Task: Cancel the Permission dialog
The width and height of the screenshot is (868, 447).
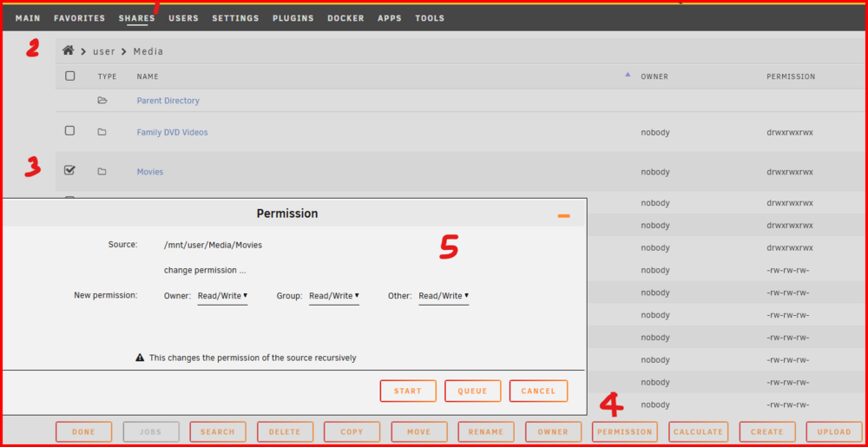Action: pos(538,391)
